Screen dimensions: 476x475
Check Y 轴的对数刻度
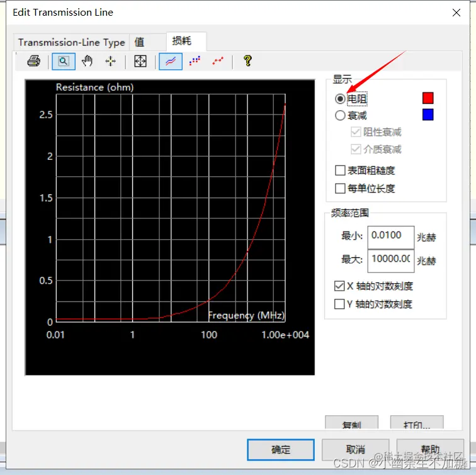(x=339, y=304)
